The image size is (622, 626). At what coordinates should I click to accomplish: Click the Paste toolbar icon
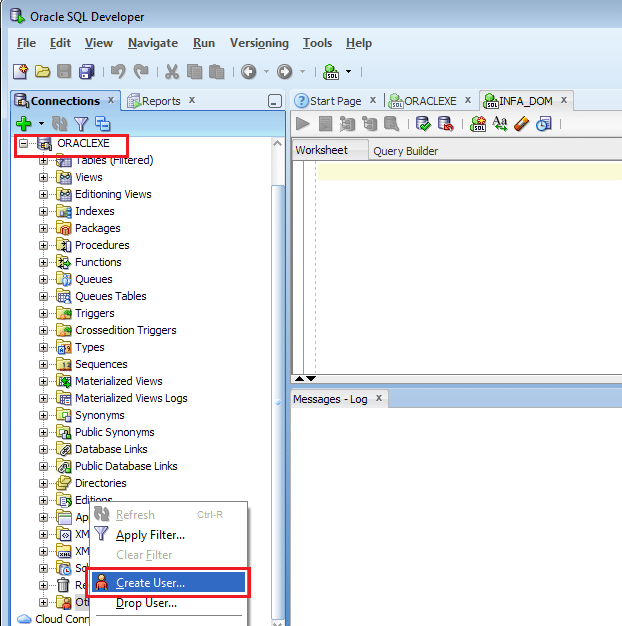coord(216,72)
